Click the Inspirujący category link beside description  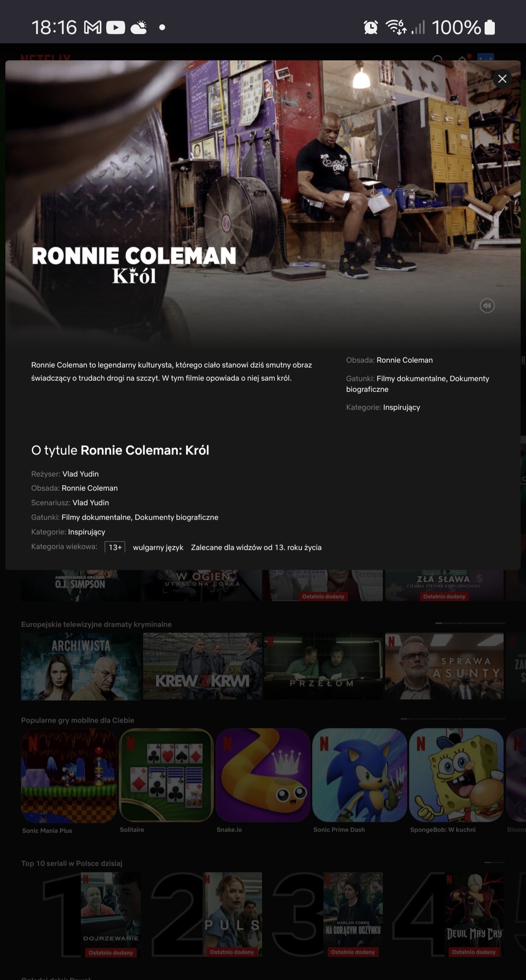point(401,407)
